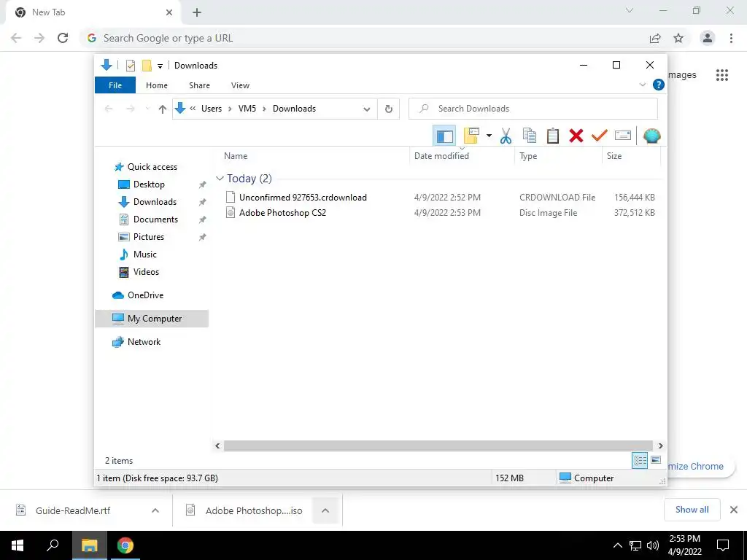Open Windows Start menu
The height and width of the screenshot is (560, 747).
(18, 545)
